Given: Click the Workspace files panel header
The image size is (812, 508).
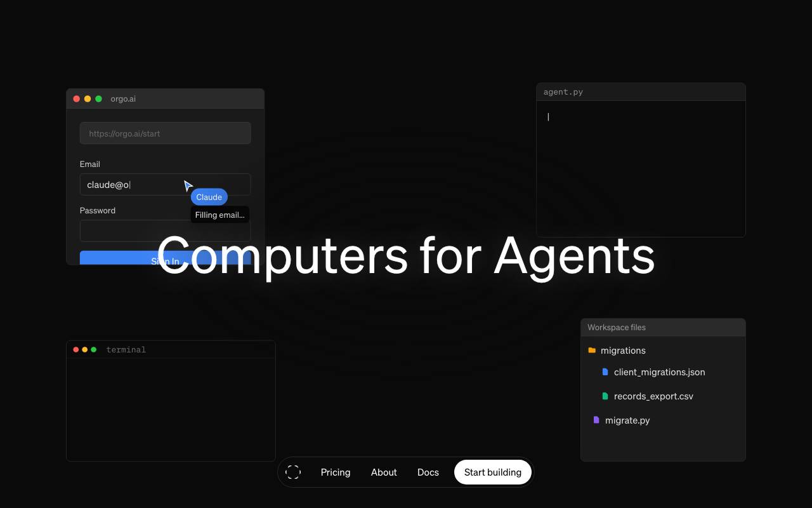Looking at the screenshot, I should coord(663,328).
